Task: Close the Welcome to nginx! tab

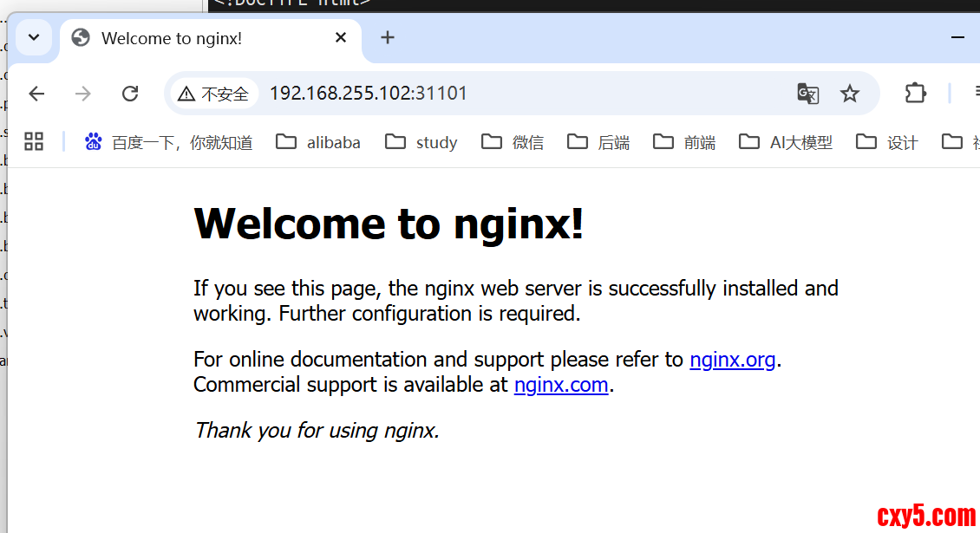Action: click(341, 38)
